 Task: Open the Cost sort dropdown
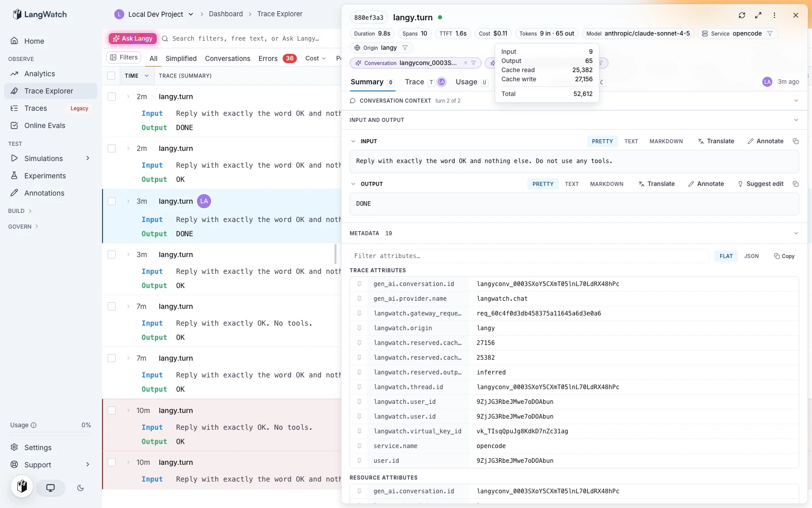[x=316, y=58]
